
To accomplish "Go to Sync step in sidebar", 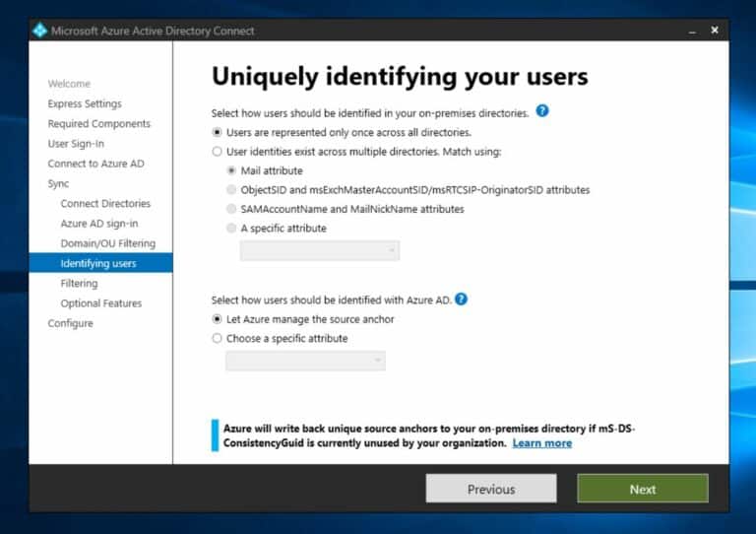I will 58,184.
